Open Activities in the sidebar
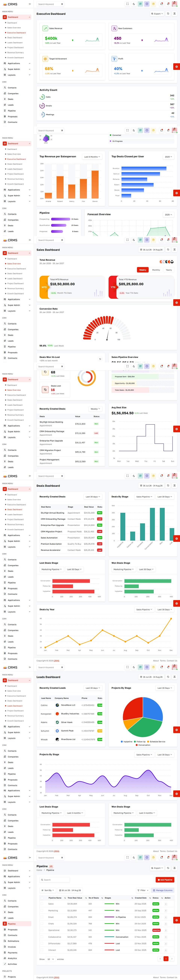The height and width of the screenshot is (980, 180). point(12,964)
